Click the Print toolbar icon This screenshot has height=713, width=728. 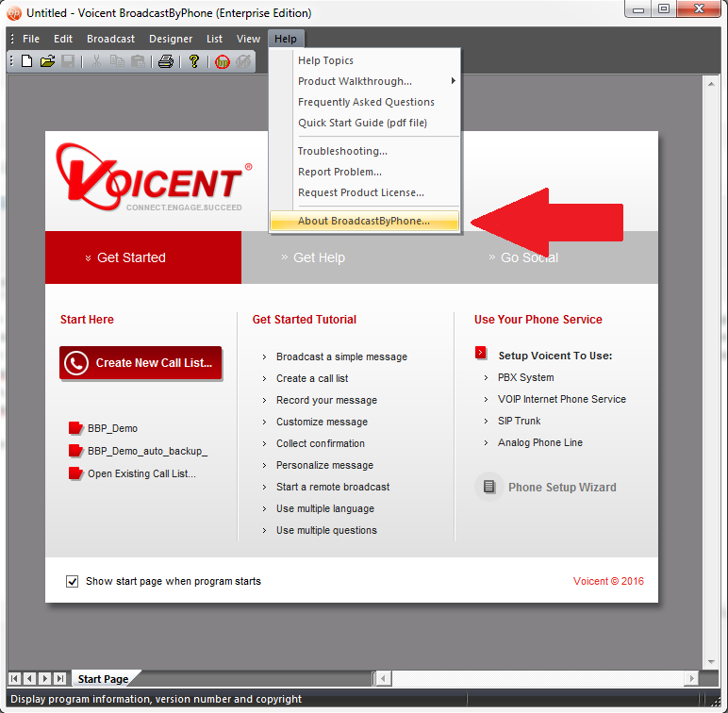[x=166, y=61]
